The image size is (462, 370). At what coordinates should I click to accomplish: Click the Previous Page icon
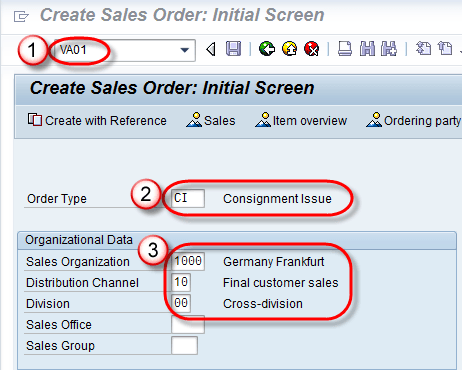[445, 49]
